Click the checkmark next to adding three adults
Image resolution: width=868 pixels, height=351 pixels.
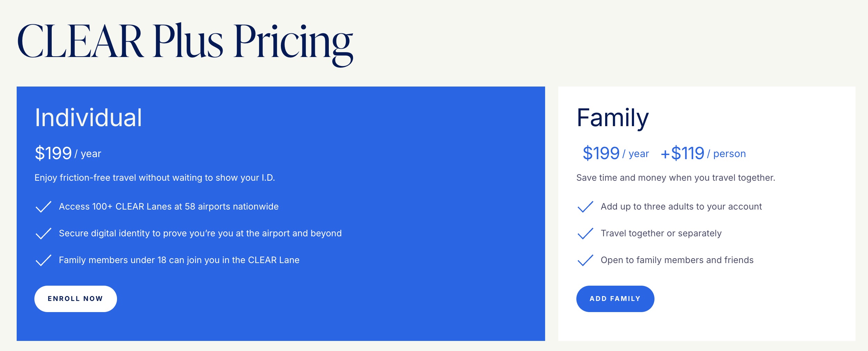pos(585,206)
